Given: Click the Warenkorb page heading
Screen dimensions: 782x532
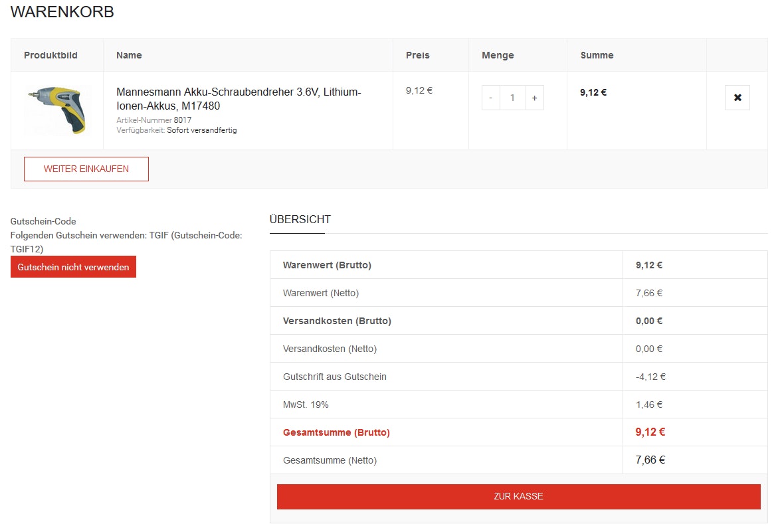Looking at the screenshot, I should pyautogui.click(x=62, y=12).
